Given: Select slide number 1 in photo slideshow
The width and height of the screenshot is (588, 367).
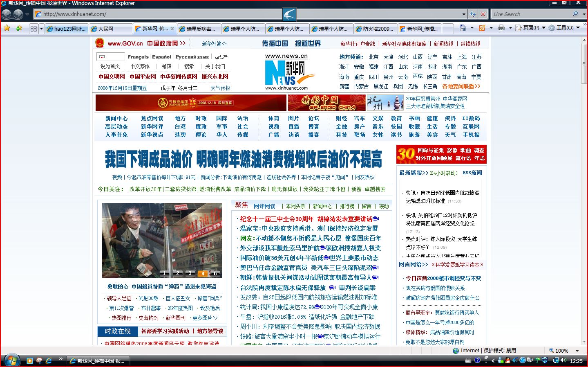Looking at the screenshot, I should pos(164,273).
